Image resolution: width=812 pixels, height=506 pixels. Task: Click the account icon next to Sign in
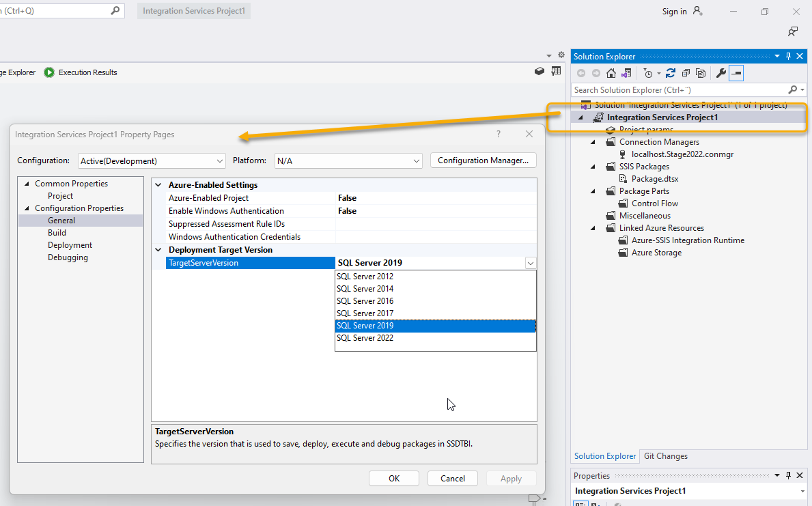[697, 11]
